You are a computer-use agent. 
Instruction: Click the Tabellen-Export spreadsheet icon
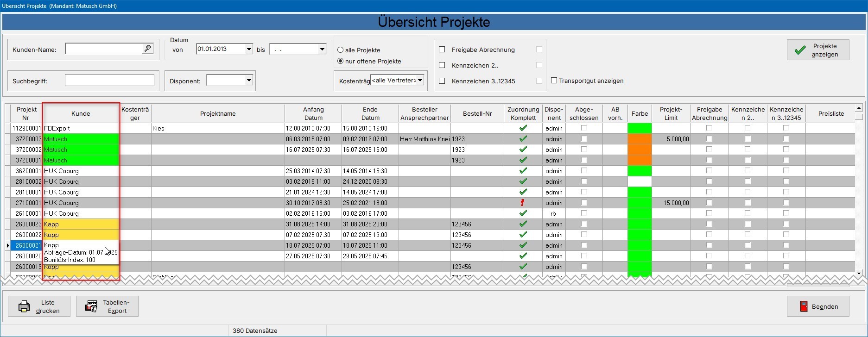pos(91,306)
